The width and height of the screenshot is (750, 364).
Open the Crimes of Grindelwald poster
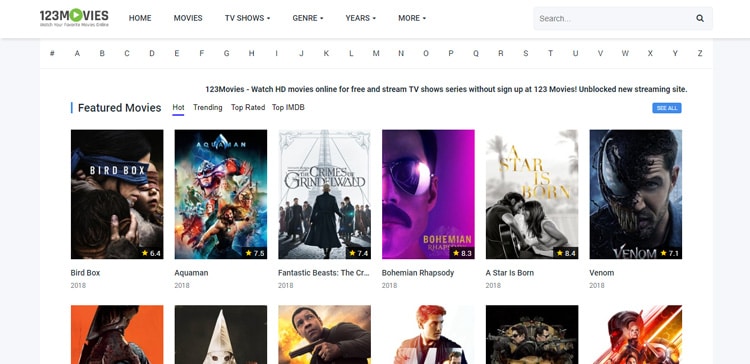click(324, 194)
